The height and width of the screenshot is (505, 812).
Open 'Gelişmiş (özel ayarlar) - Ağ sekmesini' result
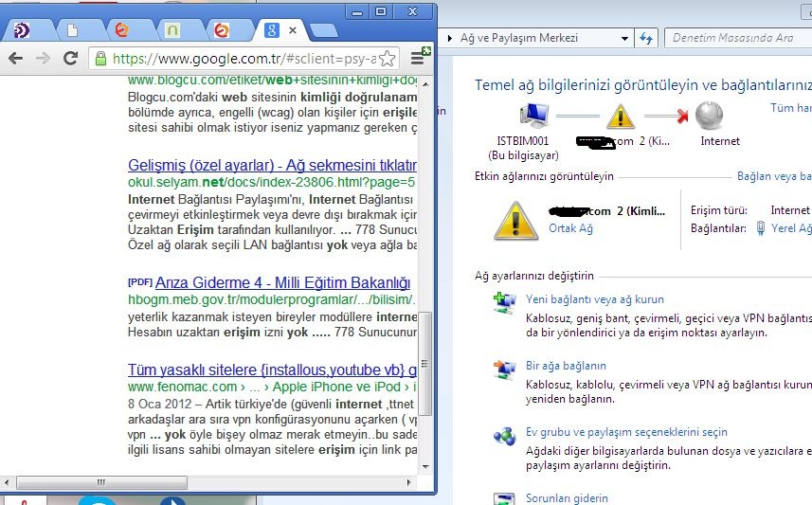tap(272, 165)
